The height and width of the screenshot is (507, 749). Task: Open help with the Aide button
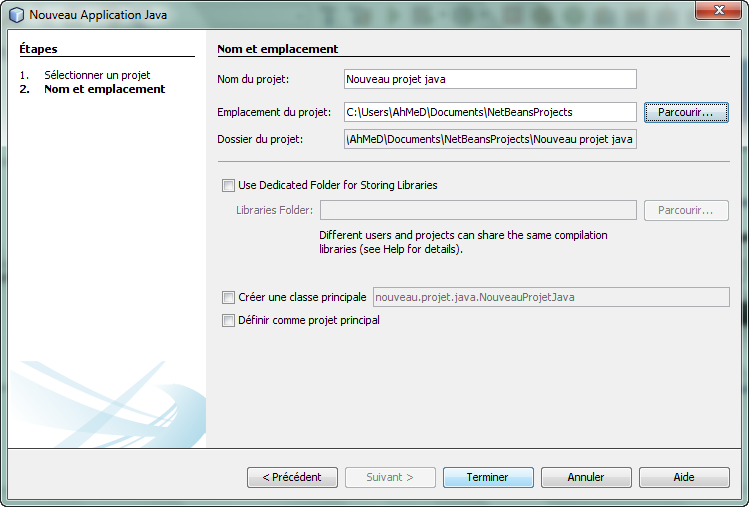click(684, 477)
